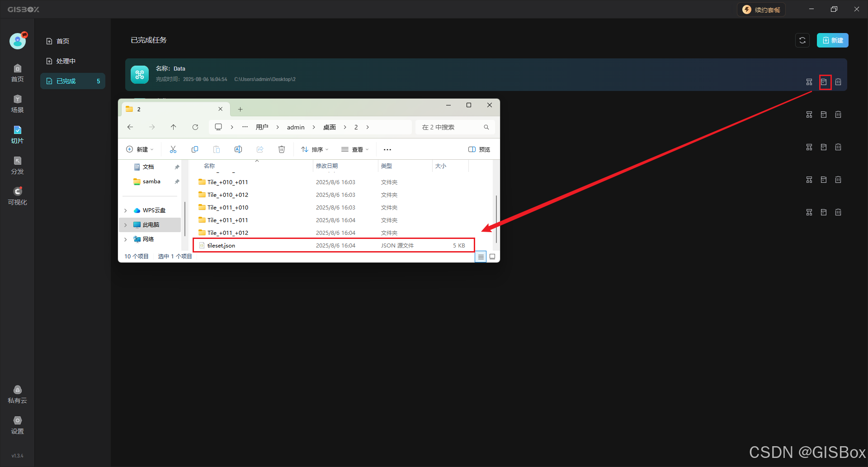This screenshot has width=868, height=467.
Task: Open the 分发 module in the sidebar
Action: point(17,166)
